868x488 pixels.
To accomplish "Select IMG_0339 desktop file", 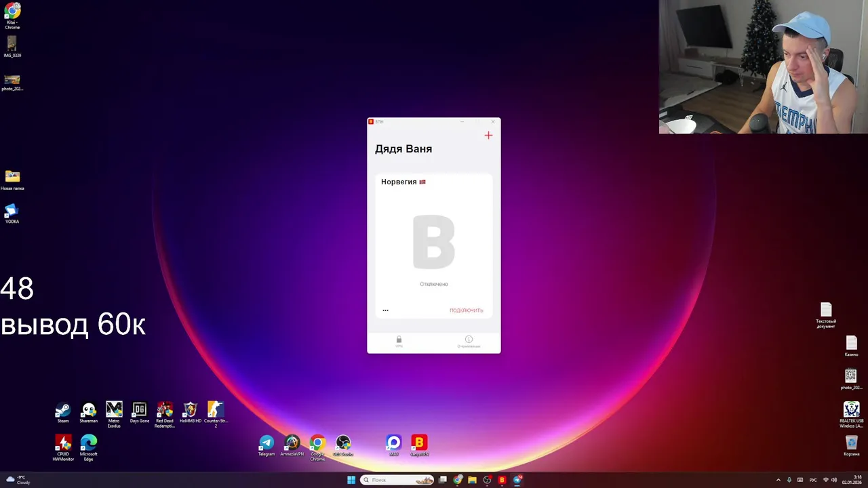I will [12, 47].
